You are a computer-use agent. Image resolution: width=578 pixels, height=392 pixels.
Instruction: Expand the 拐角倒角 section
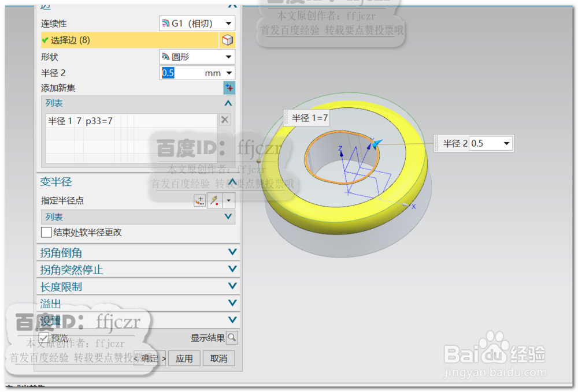click(x=232, y=252)
